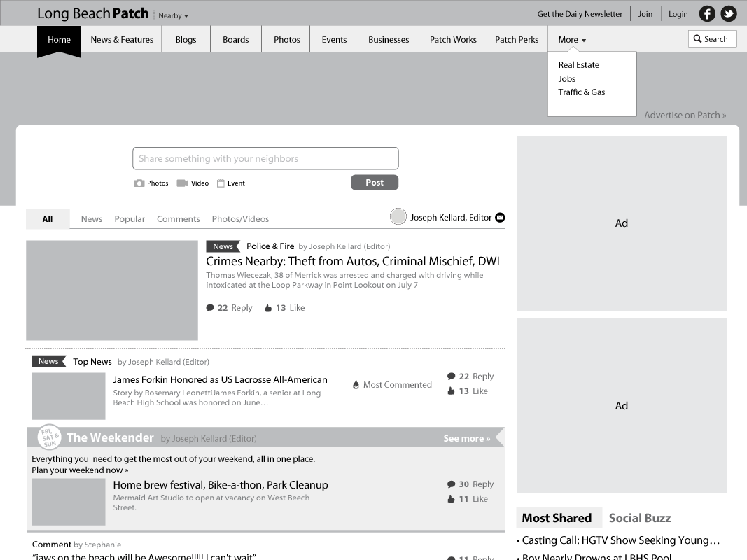The width and height of the screenshot is (747, 560).
Task: Click the upper Ad placeholder
Action: (621, 223)
